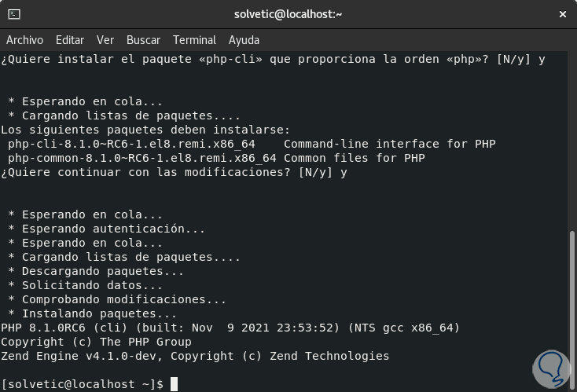The width and height of the screenshot is (577, 392).
Task: Open the Editar menu
Action: pos(70,40)
